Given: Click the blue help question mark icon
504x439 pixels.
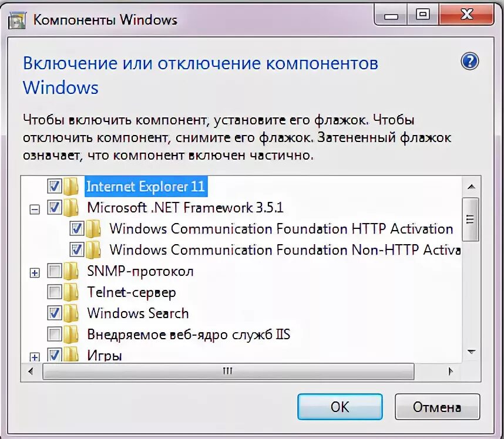Looking at the screenshot, I should pos(469,61).
